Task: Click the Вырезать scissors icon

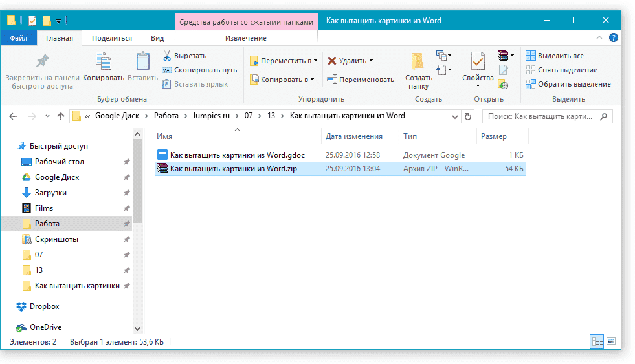Action: [x=167, y=56]
